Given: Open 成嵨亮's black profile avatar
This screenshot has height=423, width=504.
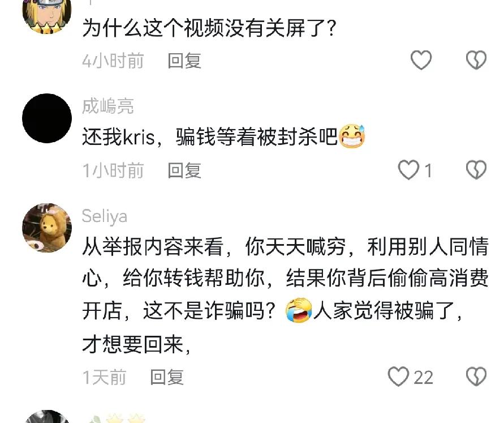Looking at the screenshot, I should (x=47, y=118).
